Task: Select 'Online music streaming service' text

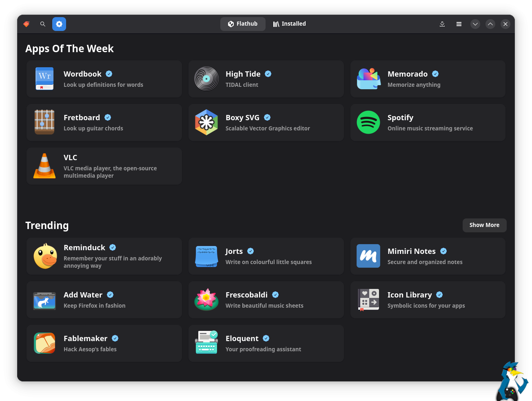Action: 430,128
